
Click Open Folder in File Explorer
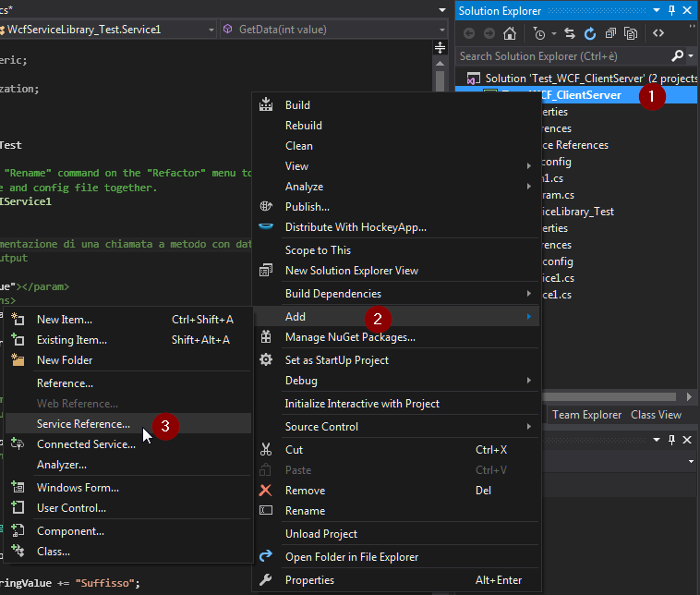tap(351, 557)
